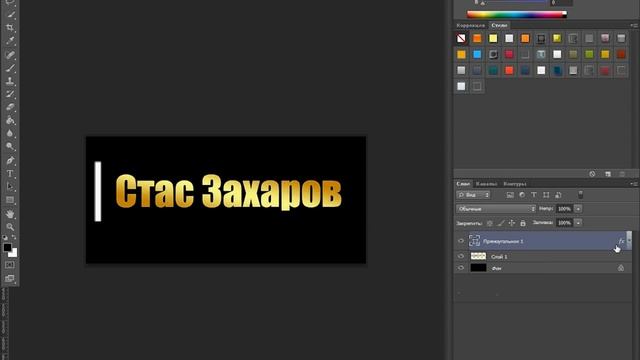Hide the Слой 1 layer

[461, 256]
